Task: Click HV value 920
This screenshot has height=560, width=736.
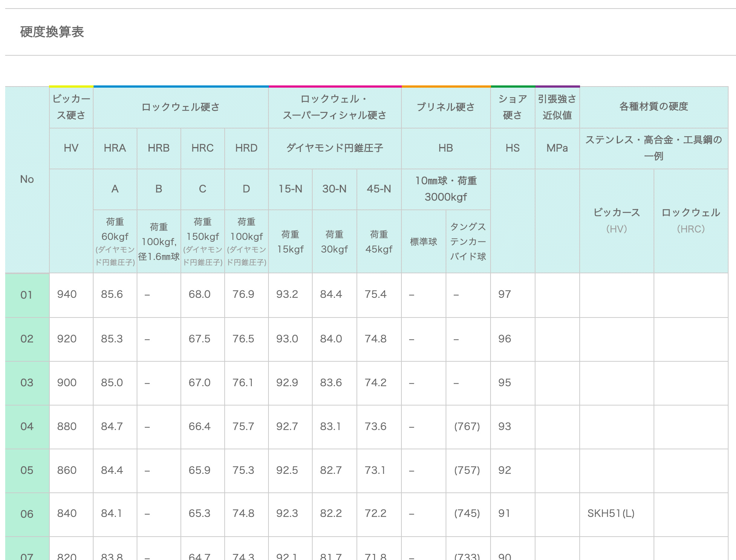Action: [67, 339]
